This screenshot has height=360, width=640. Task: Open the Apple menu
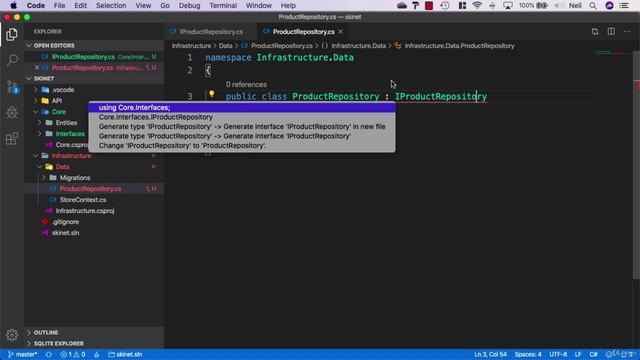[13, 5]
